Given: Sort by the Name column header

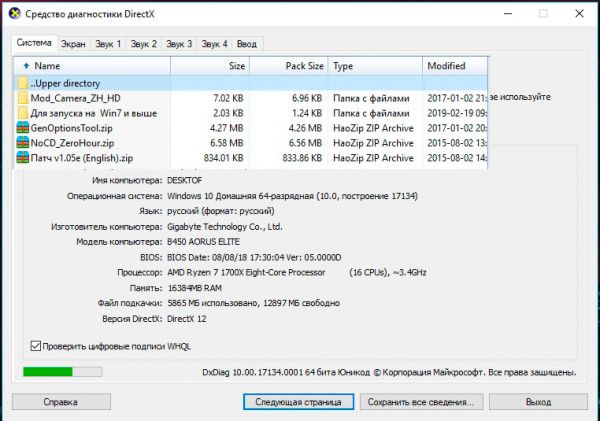Looking at the screenshot, I should point(92,66).
